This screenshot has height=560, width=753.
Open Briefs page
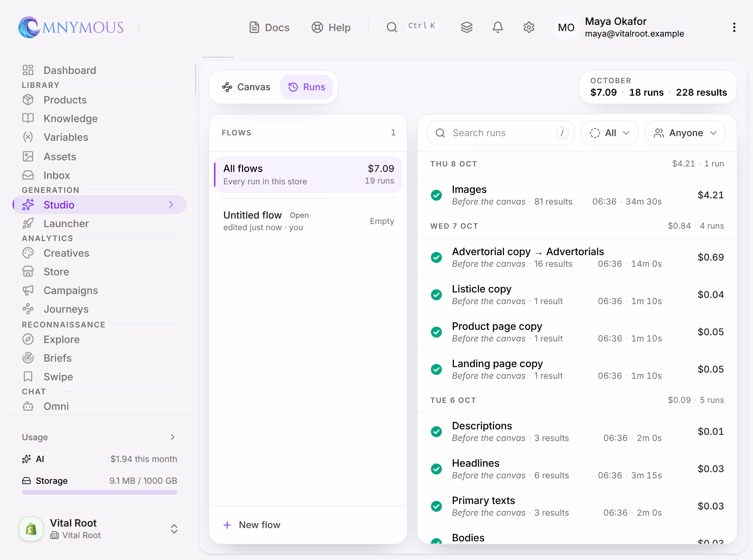click(99, 358)
